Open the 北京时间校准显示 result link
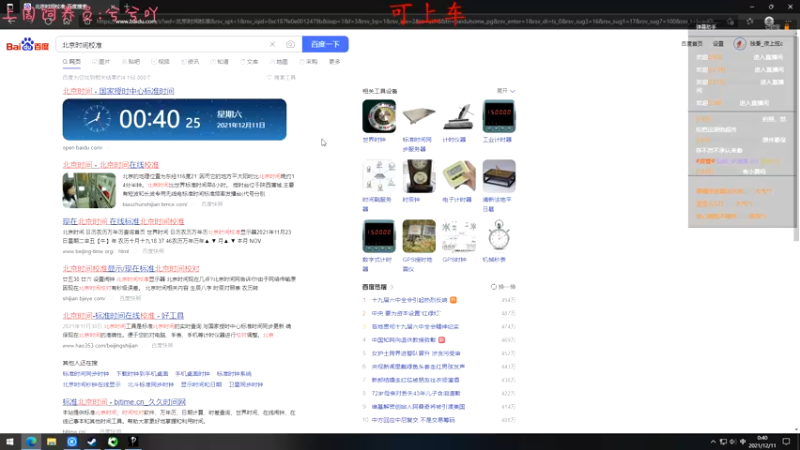800x450 pixels. click(x=131, y=268)
